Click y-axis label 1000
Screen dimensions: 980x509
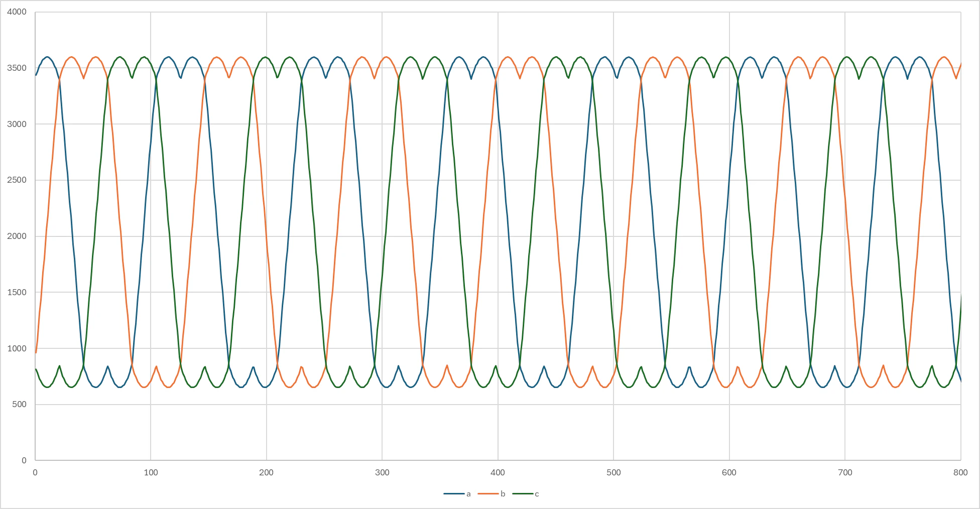pyautogui.click(x=17, y=348)
